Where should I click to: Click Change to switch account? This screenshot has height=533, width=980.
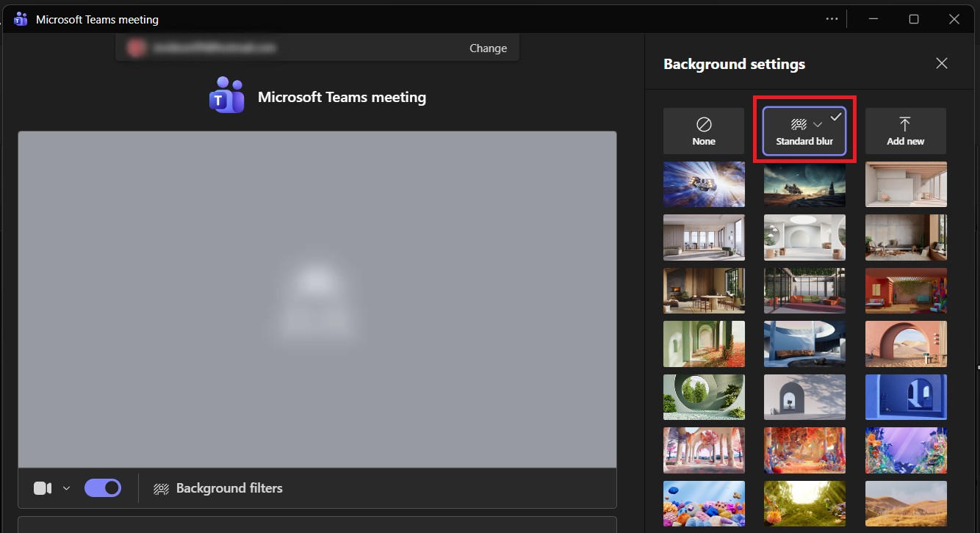point(488,48)
